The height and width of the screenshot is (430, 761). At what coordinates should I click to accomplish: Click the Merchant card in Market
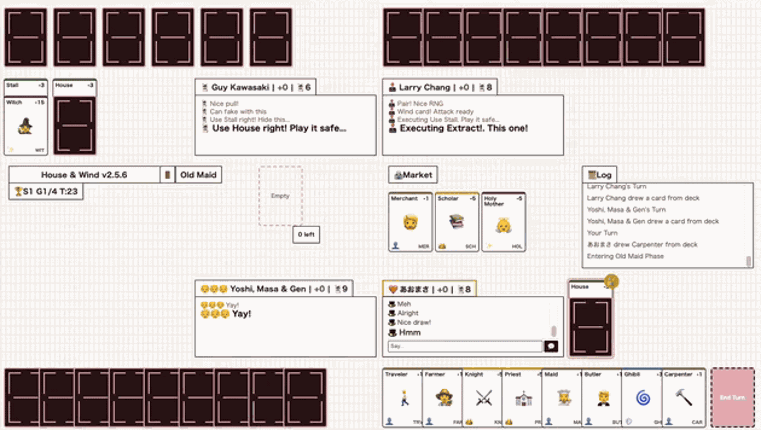tap(409, 221)
